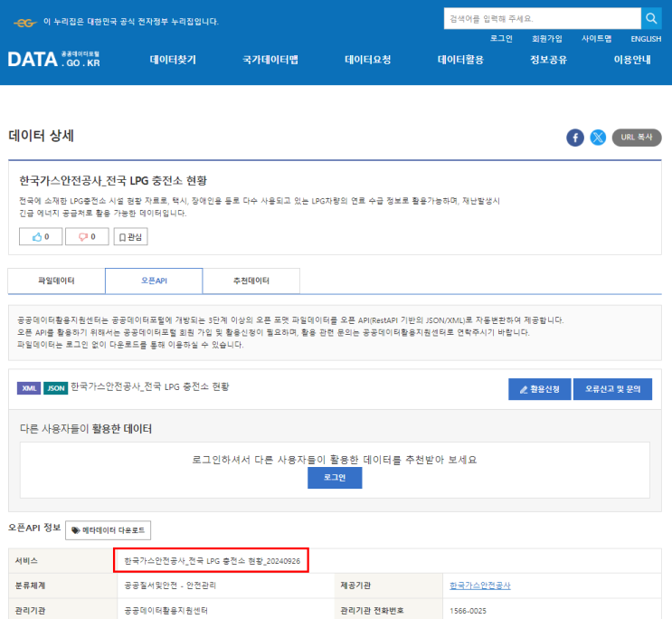Focus the search keyword input field
Image resolution: width=672 pixels, height=619 pixels.
click(542, 18)
